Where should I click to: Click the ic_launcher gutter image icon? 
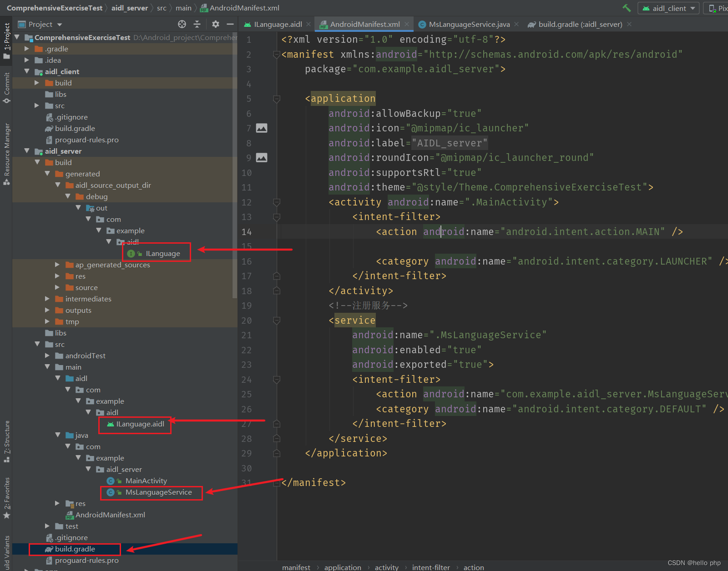[x=262, y=128]
